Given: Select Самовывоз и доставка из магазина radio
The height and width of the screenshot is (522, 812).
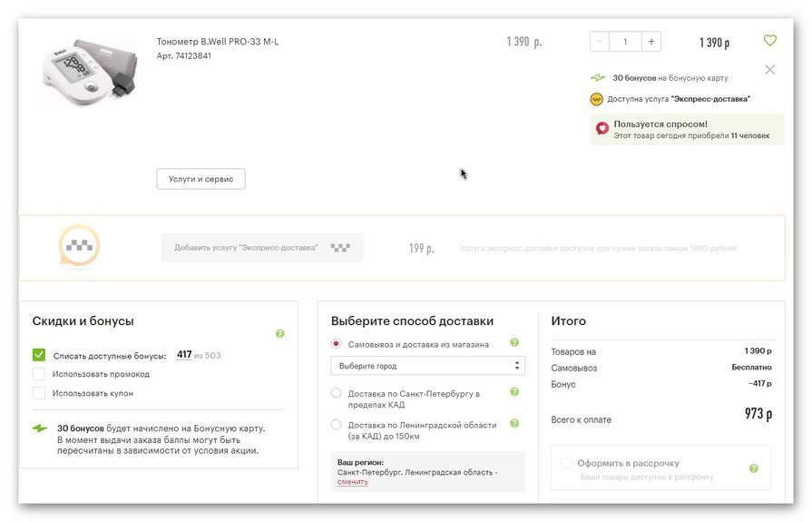Looking at the screenshot, I should tap(337, 344).
